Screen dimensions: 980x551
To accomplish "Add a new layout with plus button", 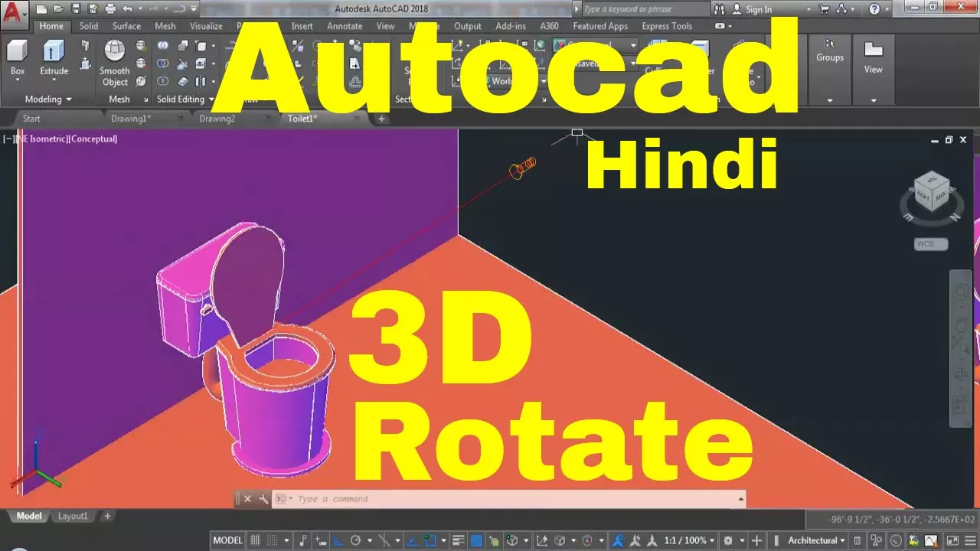I will pyautogui.click(x=107, y=516).
